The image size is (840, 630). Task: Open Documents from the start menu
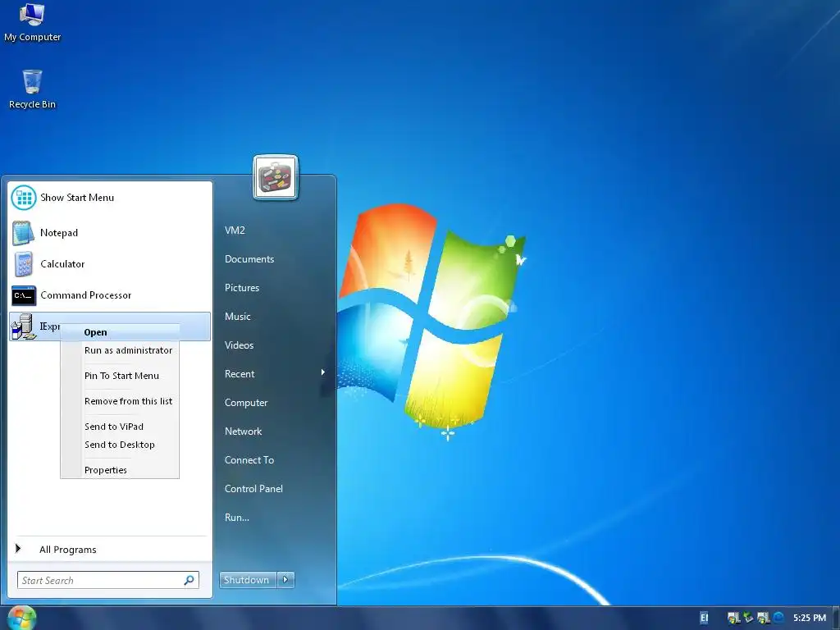point(249,259)
